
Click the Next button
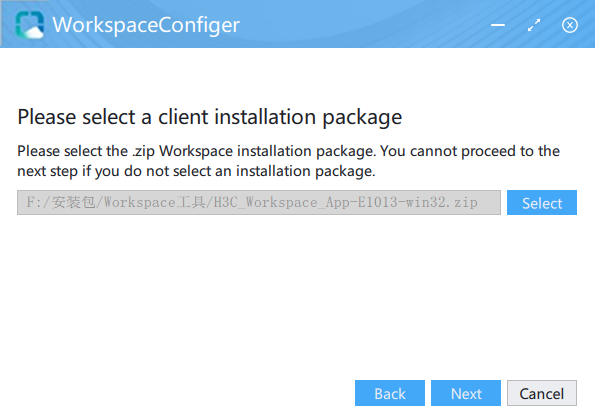click(466, 393)
